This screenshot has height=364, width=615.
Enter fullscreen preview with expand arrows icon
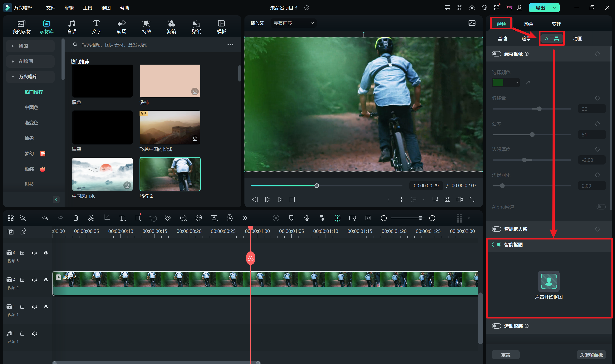click(x=472, y=199)
